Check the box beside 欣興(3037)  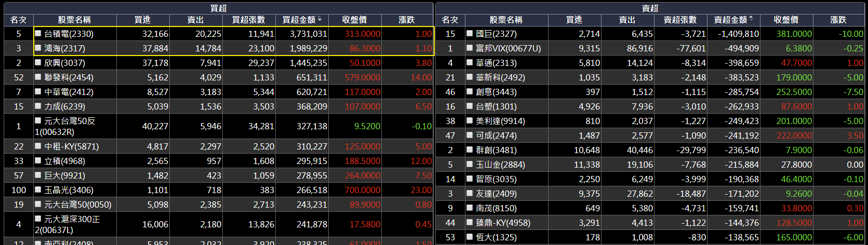pos(38,62)
